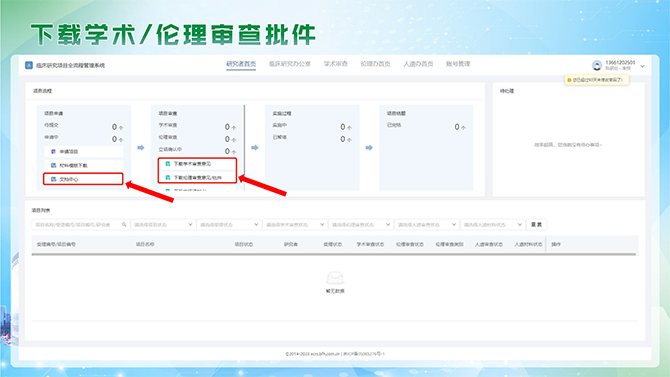The image size is (670, 377).
Task: Click the 项目名称 column header
Action: (x=145, y=244)
